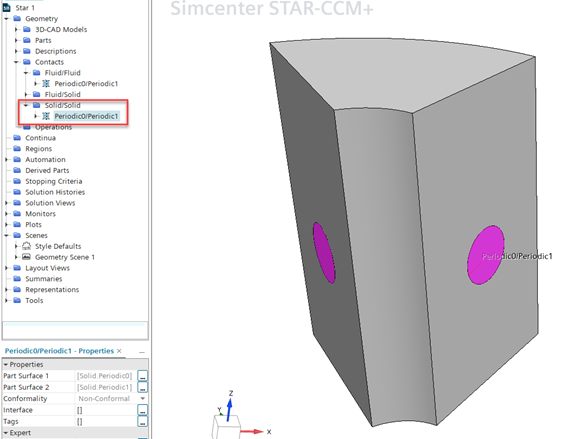Click the blue Z axis arrow
Image resolution: width=573 pixels, height=439 pixels.
(229, 409)
